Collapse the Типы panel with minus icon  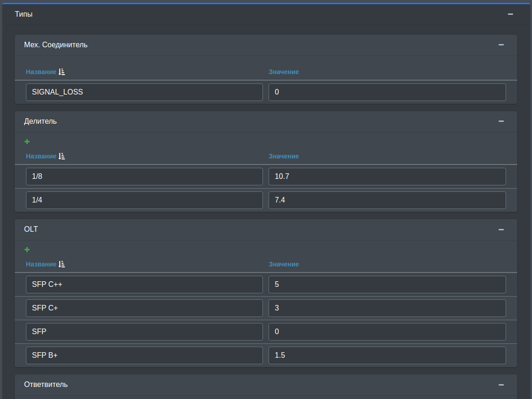510,14
